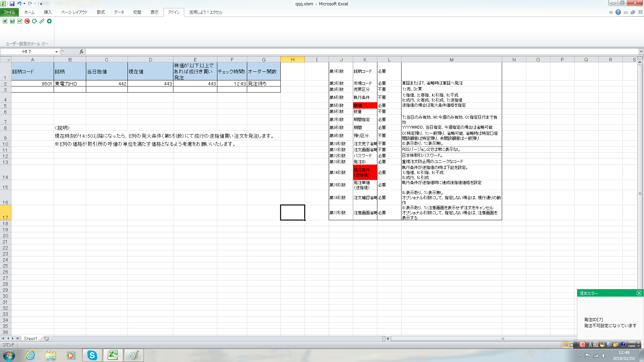Click the green circular refresh add-in icon
The height and width of the screenshot is (362, 644).
tap(35, 21)
